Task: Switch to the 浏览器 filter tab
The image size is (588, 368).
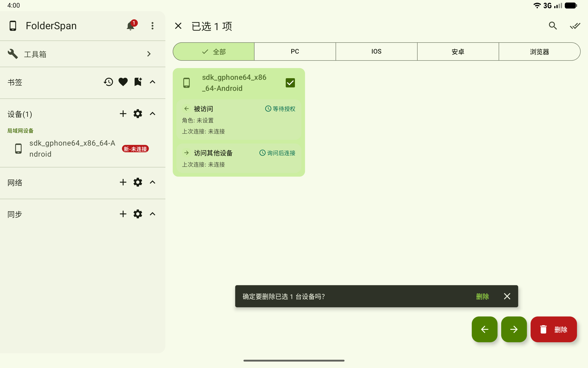Action: click(539, 52)
